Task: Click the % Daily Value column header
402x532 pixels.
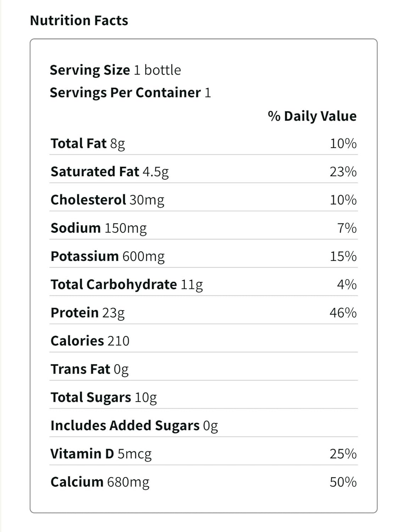Action: 312,116
